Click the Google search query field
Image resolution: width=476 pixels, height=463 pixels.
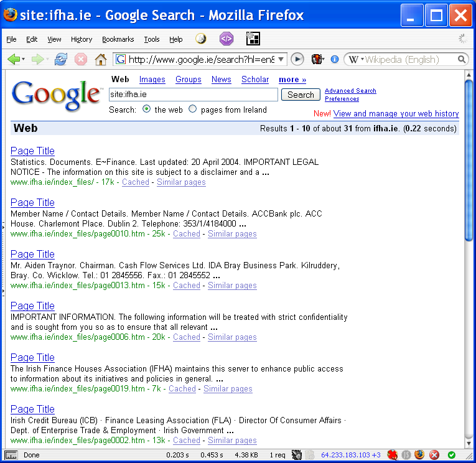tap(193, 95)
